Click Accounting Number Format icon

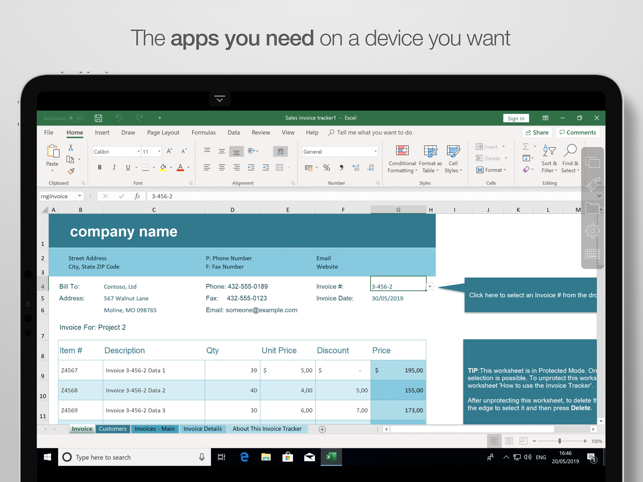pyautogui.click(x=309, y=167)
